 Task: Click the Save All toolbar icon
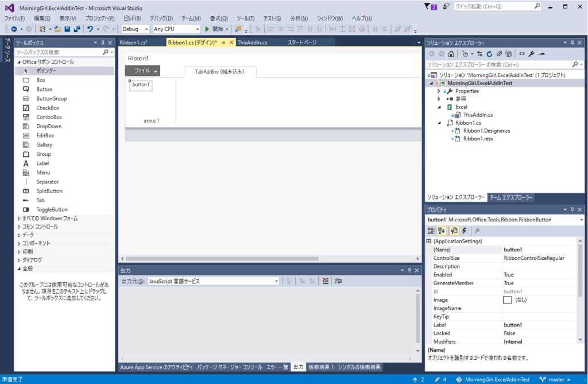click(x=77, y=29)
